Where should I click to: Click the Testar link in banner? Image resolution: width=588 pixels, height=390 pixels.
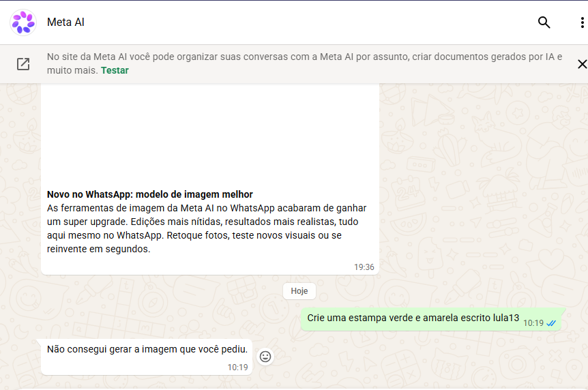[115, 70]
